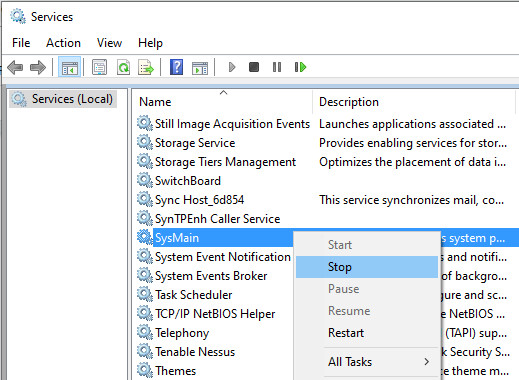Select the highlighted SysMain service
The width and height of the screenshot is (519, 380).
pos(177,238)
